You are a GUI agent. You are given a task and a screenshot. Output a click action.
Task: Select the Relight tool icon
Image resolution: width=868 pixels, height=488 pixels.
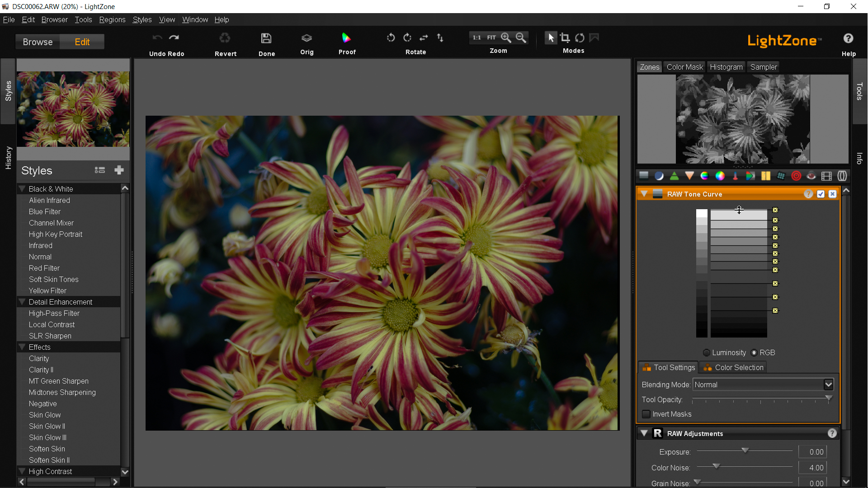pyautogui.click(x=659, y=176)
